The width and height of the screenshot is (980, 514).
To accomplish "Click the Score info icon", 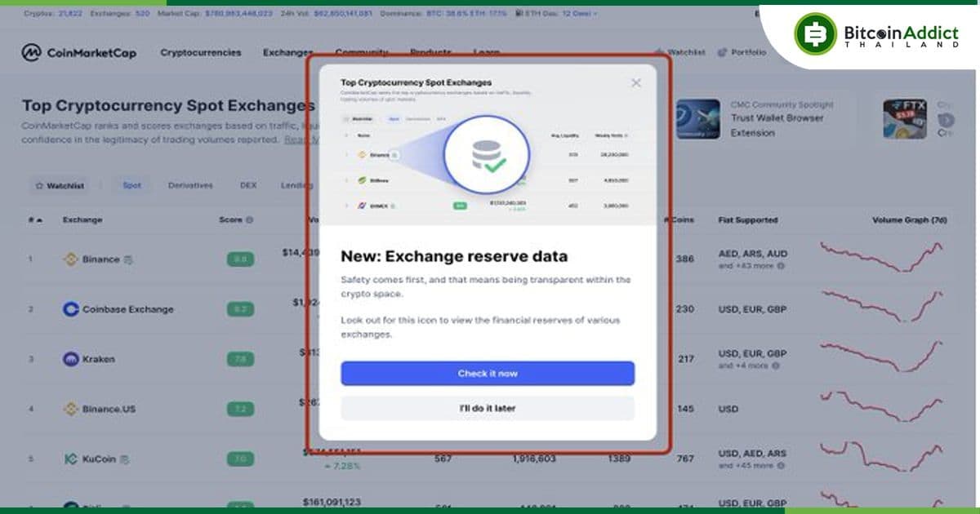I will [249, 220].
